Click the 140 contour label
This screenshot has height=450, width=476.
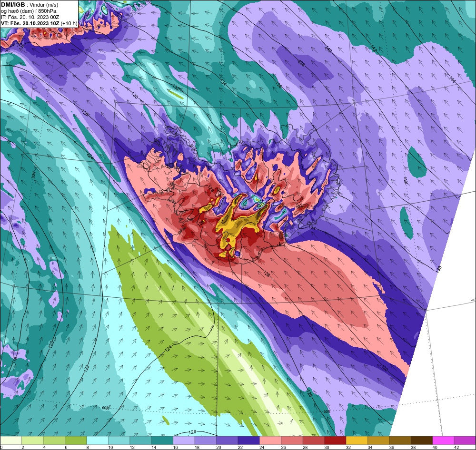click(328, 49)
